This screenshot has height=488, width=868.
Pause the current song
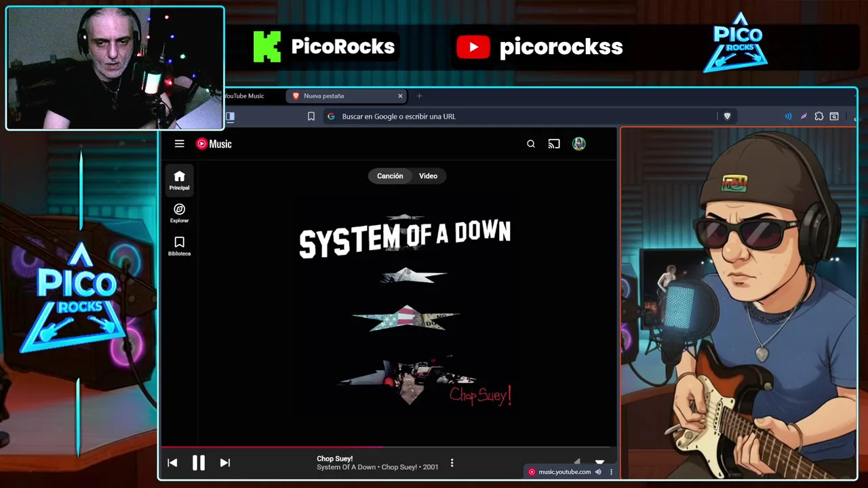coord(198,463)
